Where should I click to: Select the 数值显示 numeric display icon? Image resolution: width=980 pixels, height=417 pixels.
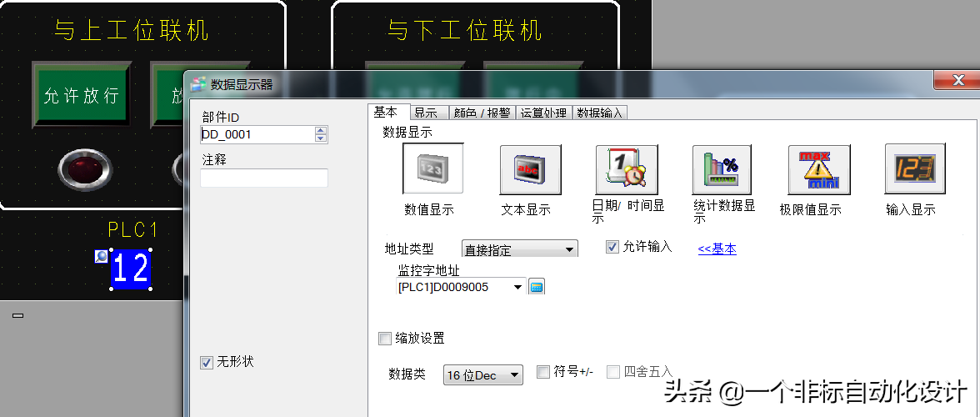[432, 169]
